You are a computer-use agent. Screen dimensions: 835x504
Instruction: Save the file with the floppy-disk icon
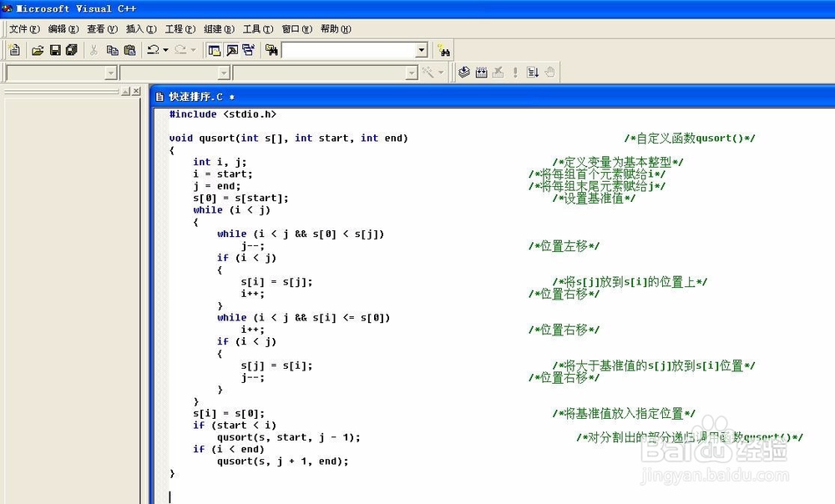coord(55,50)
